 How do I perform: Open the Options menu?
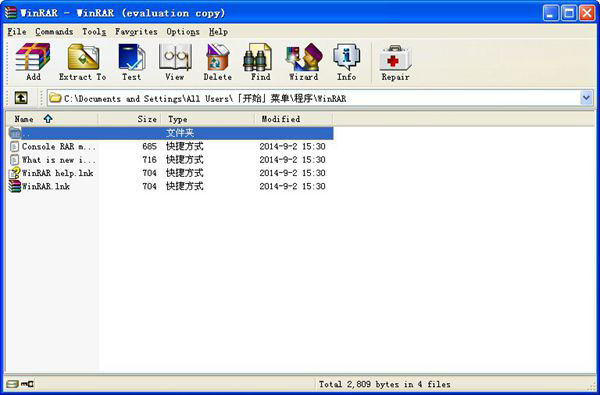coord(183,32)
